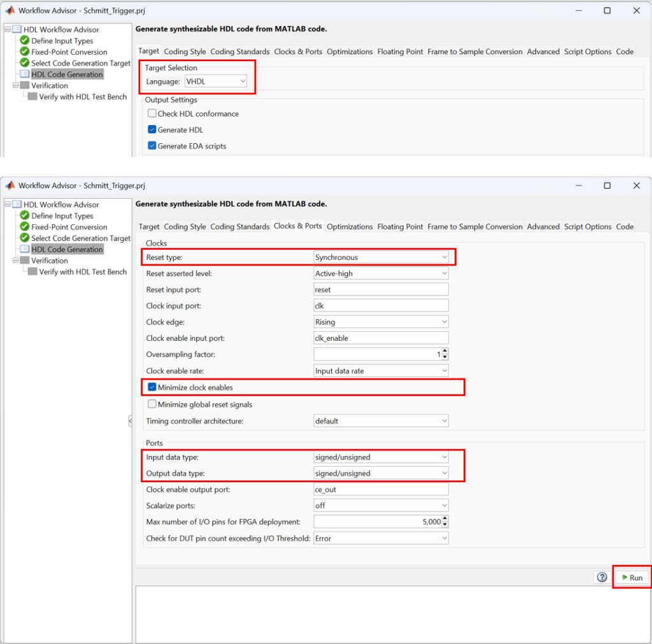Click the MATLAB icon in the title bar

[x=9, y=10]
